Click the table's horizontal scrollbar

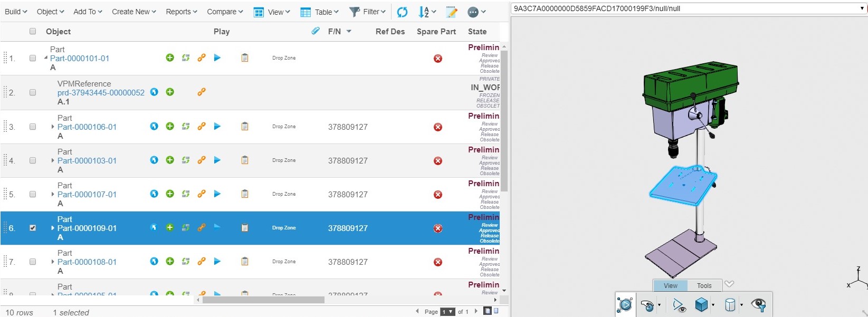263,300
